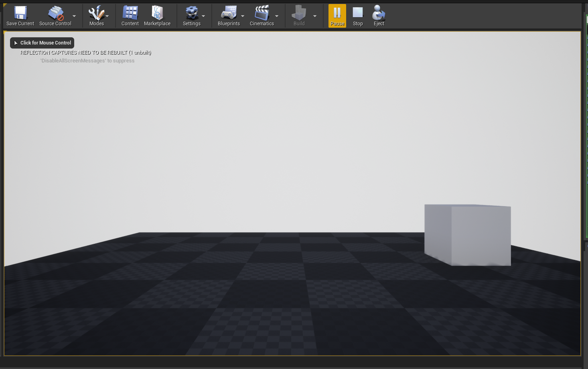This screenshot has height=369, width=588.
Task: Open the Source Control dropdown arrow
Action: click(x=74, y=16)
